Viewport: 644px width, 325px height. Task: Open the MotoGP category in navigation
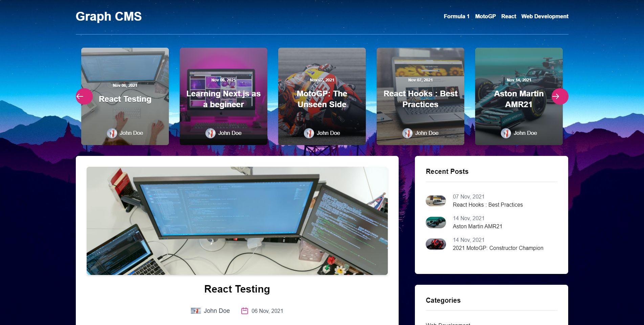[x=485, y=16]
